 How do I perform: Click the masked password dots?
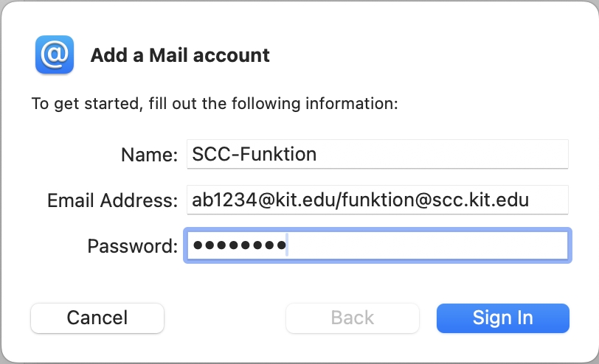point(240,245)
